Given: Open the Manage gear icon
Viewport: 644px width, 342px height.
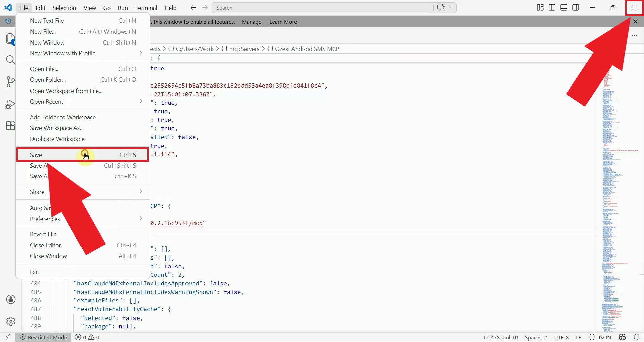Looking at the screenshot, I should pos(11,321).
